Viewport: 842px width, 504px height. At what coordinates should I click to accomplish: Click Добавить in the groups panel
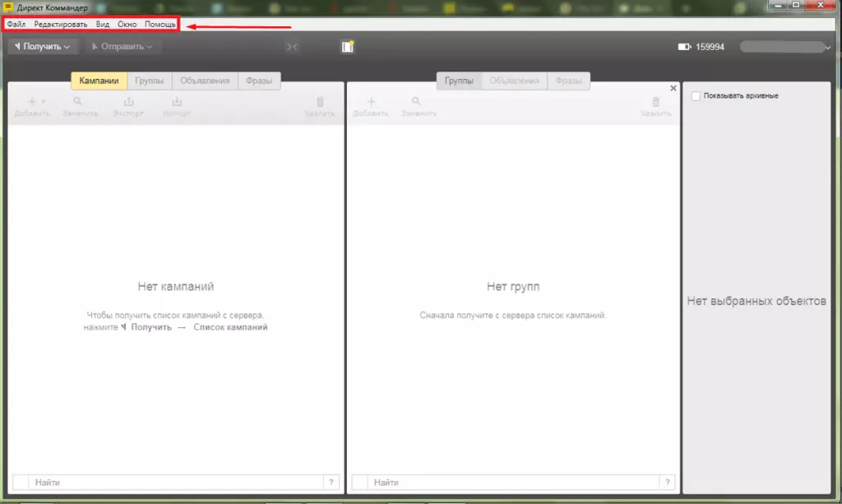pyautogui.click(x=371, y=107)
